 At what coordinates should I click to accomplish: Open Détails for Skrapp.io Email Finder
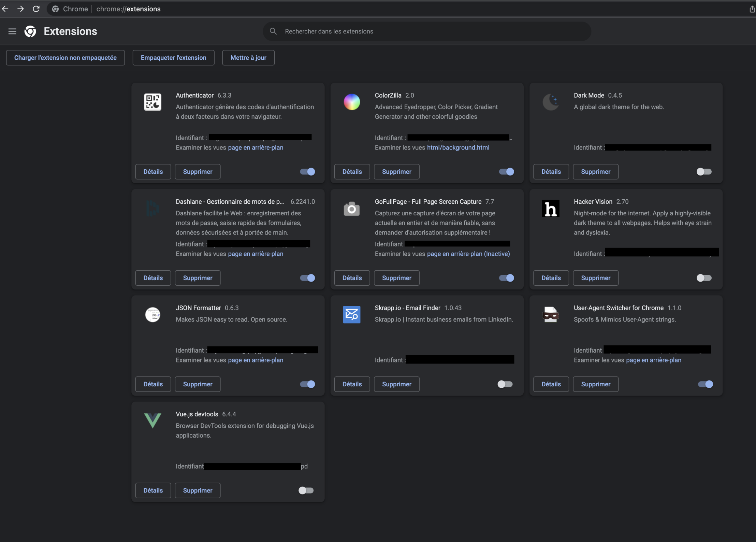(352, 384)
